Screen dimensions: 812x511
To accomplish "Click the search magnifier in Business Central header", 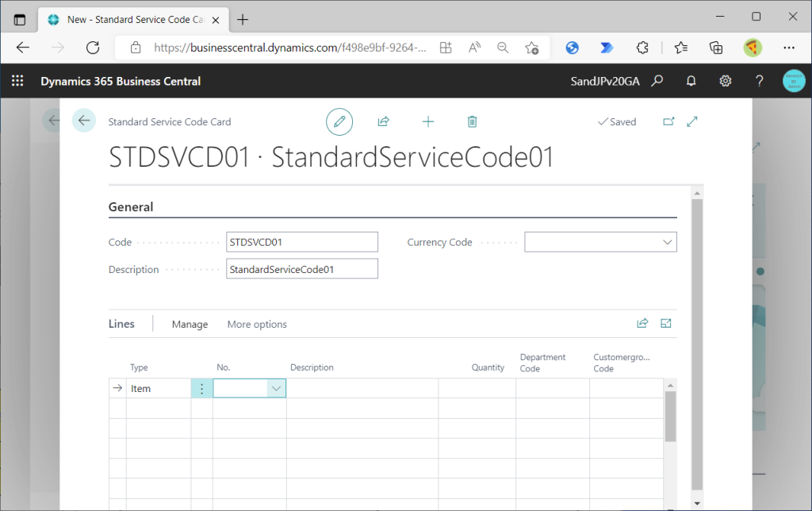I will [657, 81].
